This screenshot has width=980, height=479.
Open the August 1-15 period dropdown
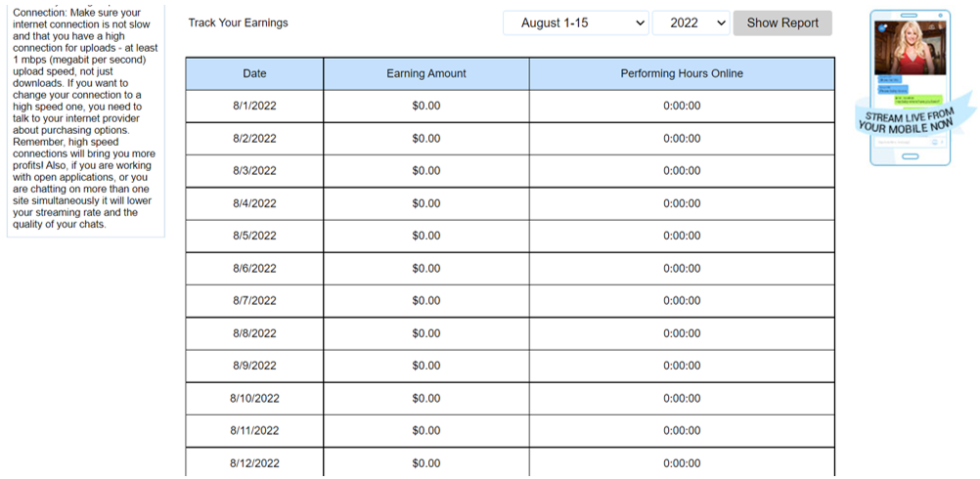pos(576,23)
